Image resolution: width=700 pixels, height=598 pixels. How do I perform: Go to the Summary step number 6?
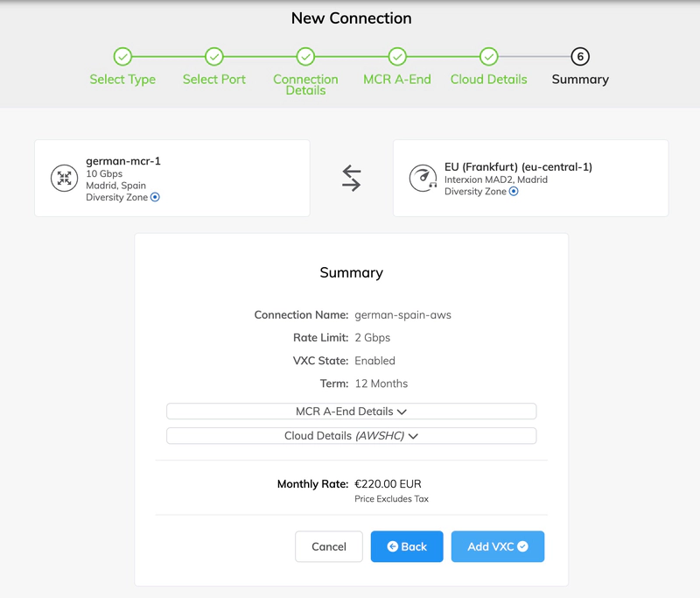579,57
